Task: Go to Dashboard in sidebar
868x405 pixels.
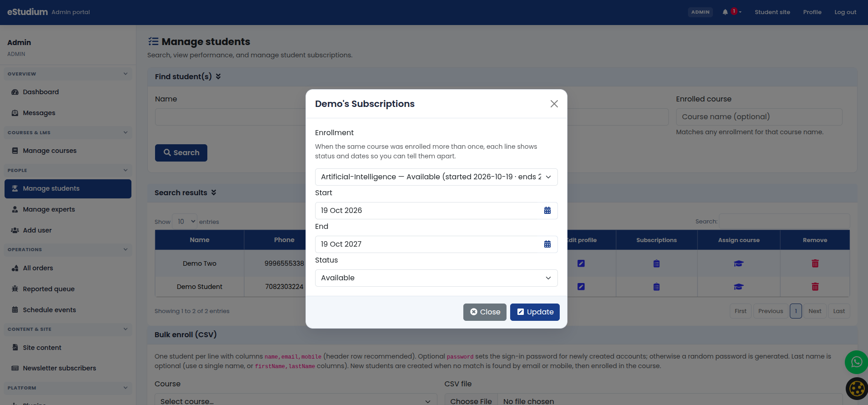Action: (x=68, y=92)
